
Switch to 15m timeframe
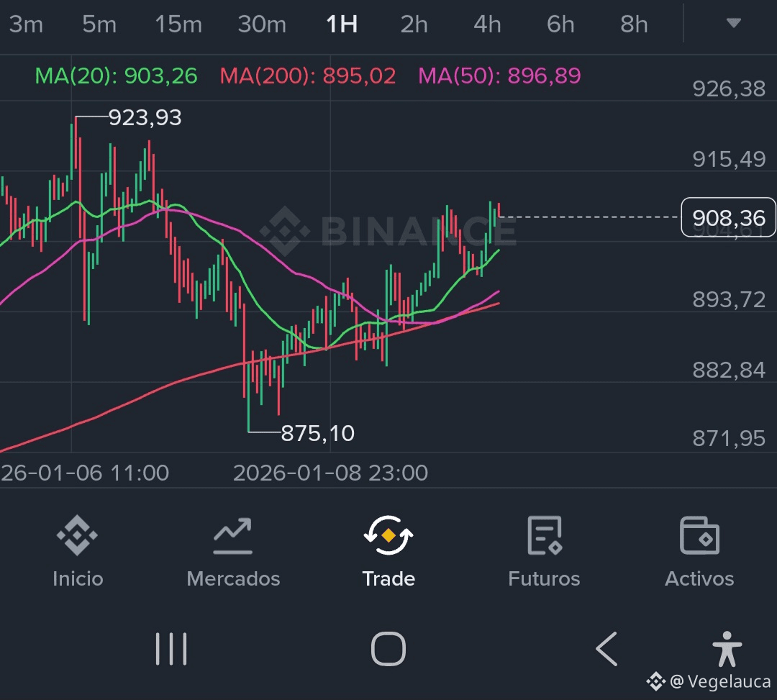(178, 24)
